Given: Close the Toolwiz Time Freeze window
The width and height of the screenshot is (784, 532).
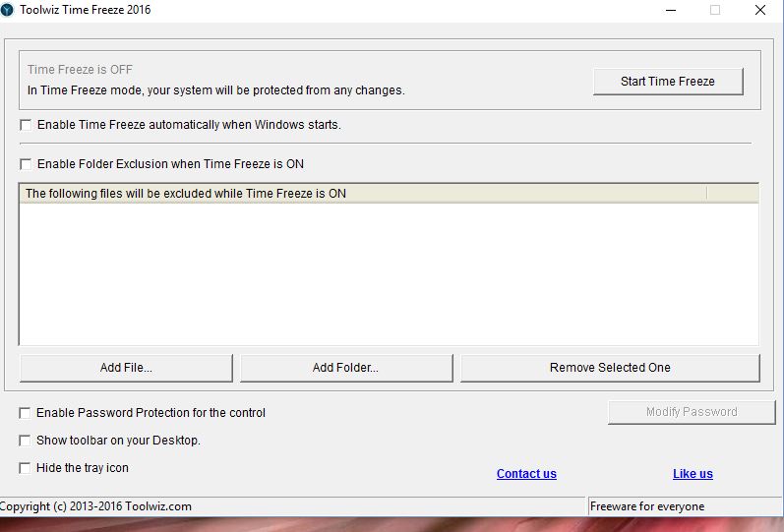Looking at the screenshot, I should point(760,10).
